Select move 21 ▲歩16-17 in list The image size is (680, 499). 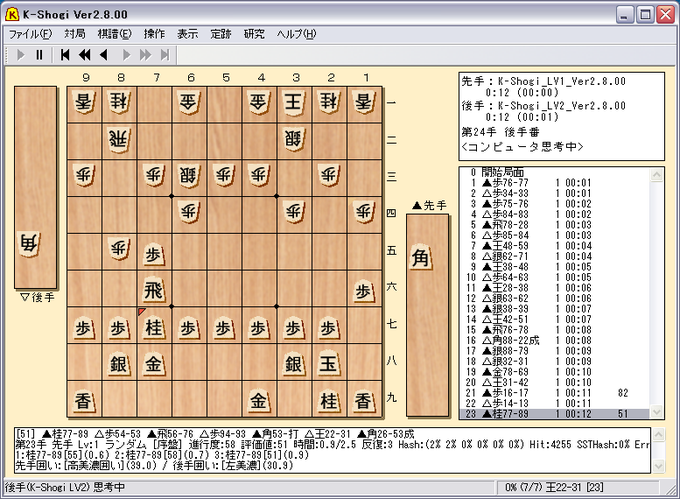coord(554,393)
